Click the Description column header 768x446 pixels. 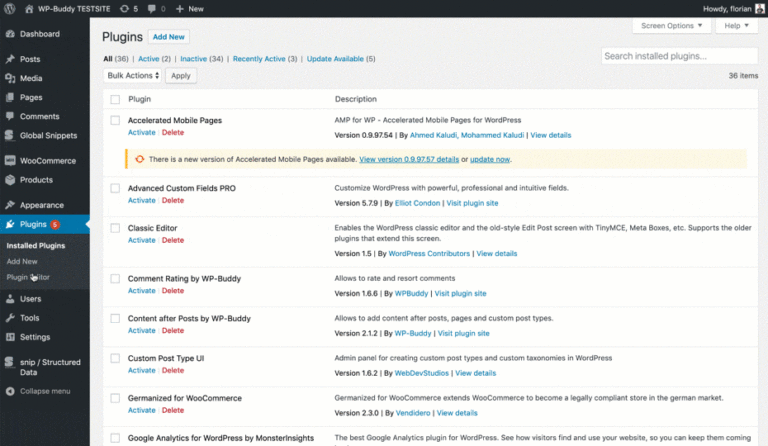pos(356,99)
